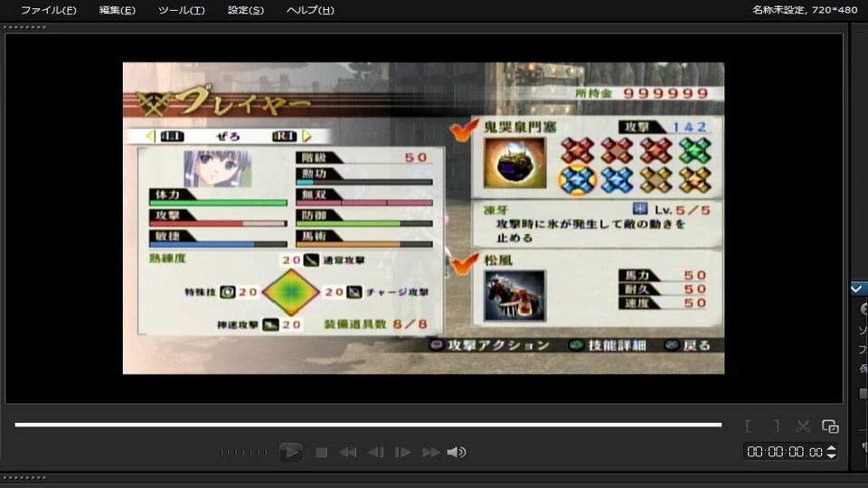This screenshot has width=868, height=488.
Task: Open the ツール(T) menu
Action: click(181, 10)
